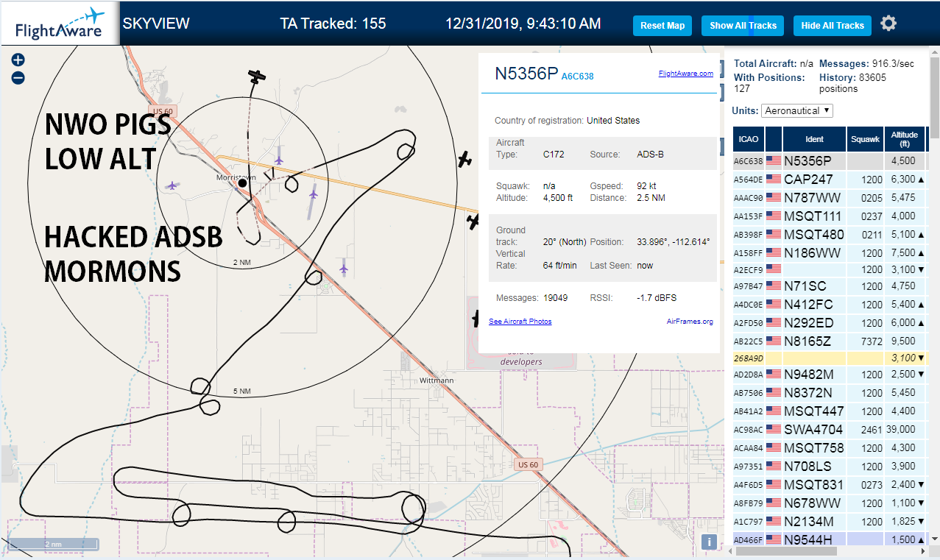Click the flag icon in CAP247 row
This screenshot has width=940, height=560.
tap(774, 179)
